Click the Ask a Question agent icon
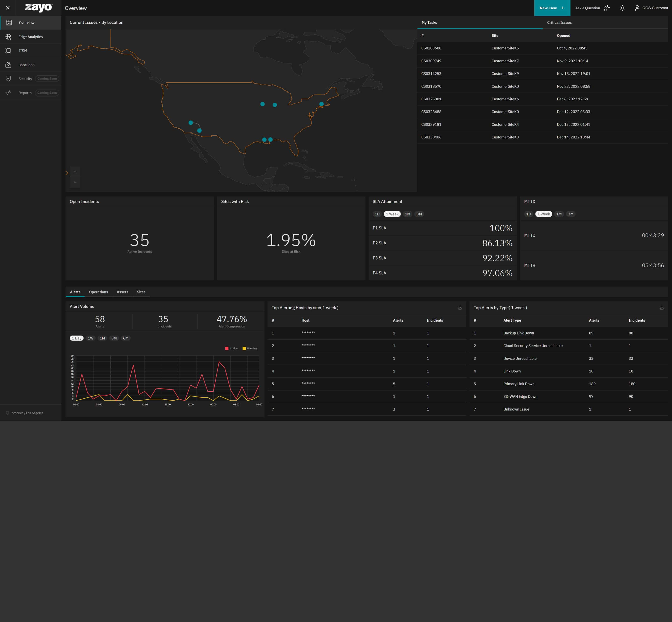This screenshot has height=622, width=672. click(x=607, y=8)
